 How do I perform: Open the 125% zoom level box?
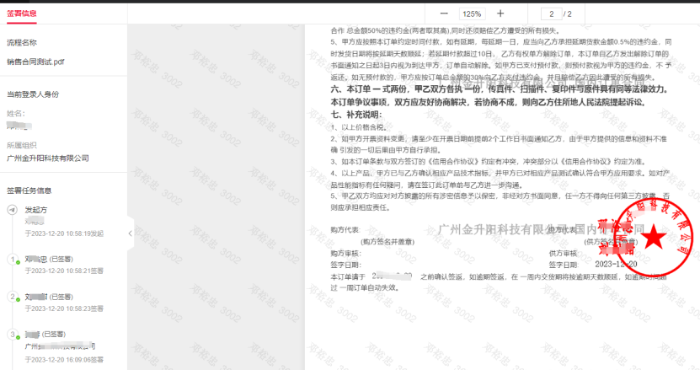click(472, 14)
